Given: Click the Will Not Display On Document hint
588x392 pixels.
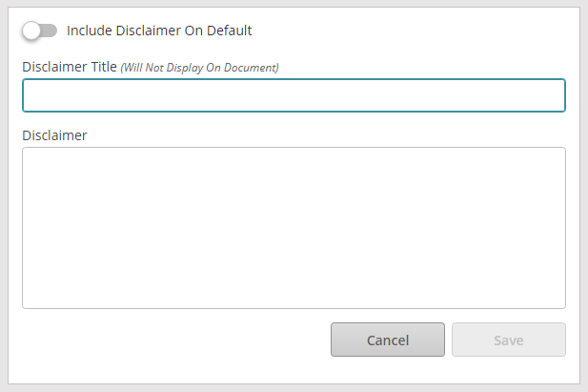Looking at the screenshot, I should tap(199, 68).
